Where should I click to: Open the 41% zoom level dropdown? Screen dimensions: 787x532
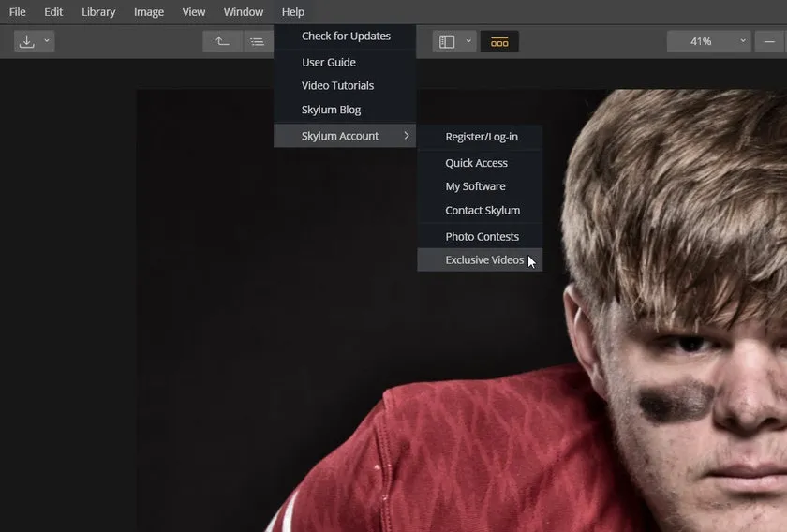708,41
